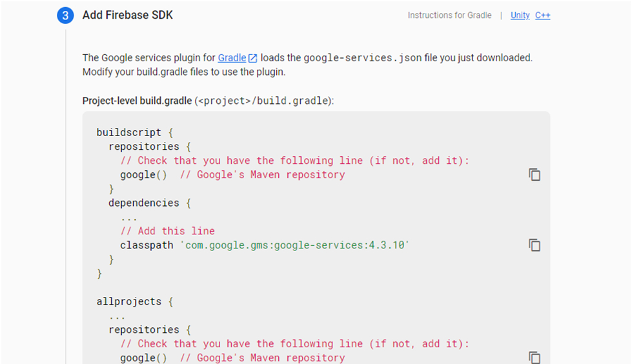The width and height of the screenshot is (632, 364).
Task: Click the 'allprojects {' code line
Action: [x=135, y=301]
